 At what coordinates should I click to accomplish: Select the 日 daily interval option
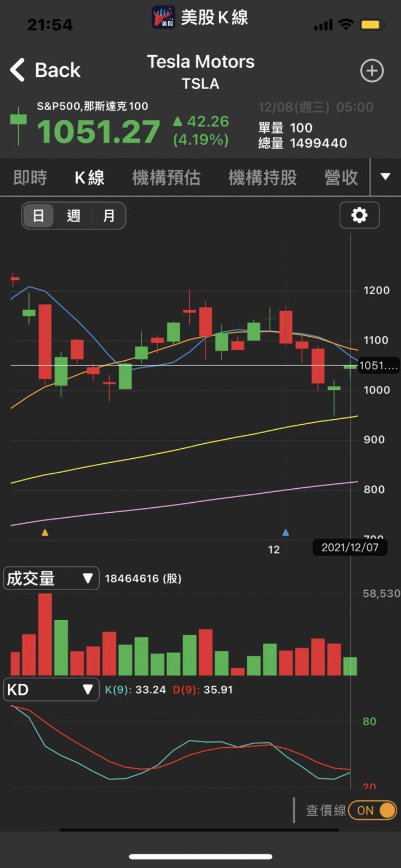[38, 215]
